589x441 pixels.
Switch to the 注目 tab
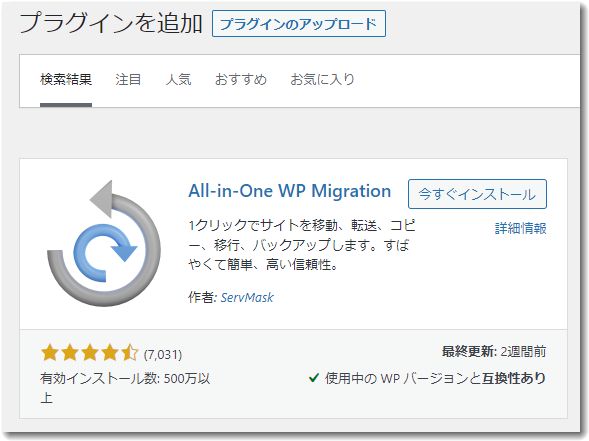(128, 80)
